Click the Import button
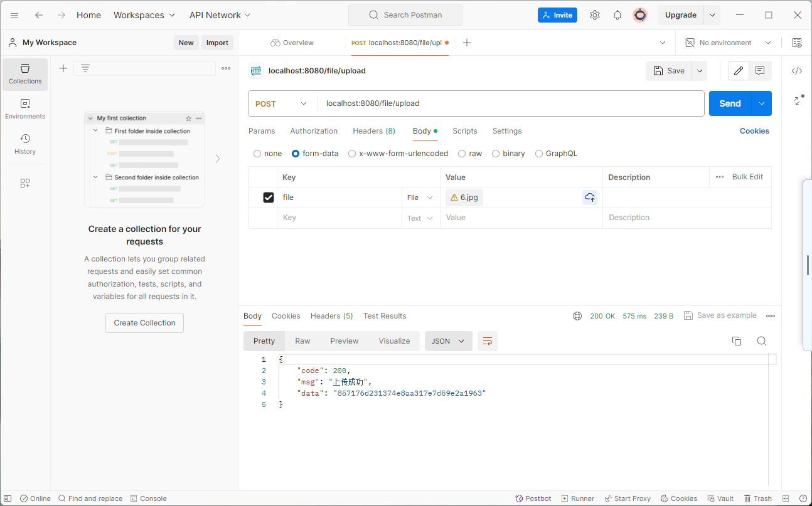The image size is (812, 506). [x=217, y=43]
